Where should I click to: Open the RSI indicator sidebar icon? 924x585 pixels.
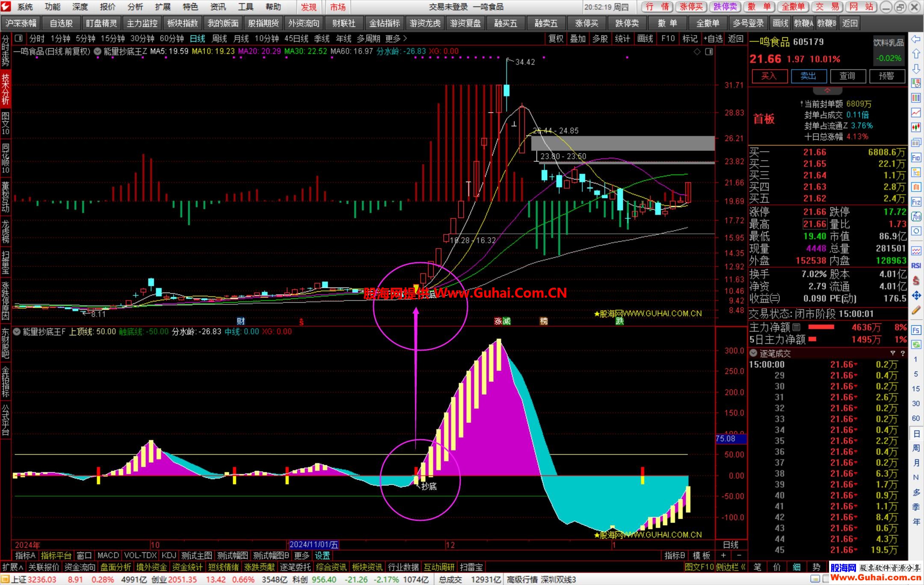[x=916, y=266]
